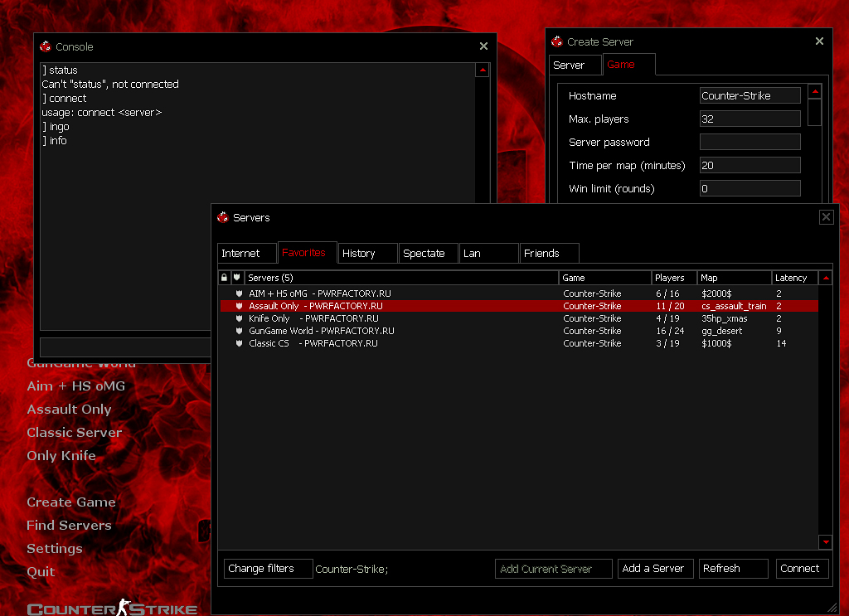
Task: Click shield icon on Classic CS row
Action: [x=239, y=343]
